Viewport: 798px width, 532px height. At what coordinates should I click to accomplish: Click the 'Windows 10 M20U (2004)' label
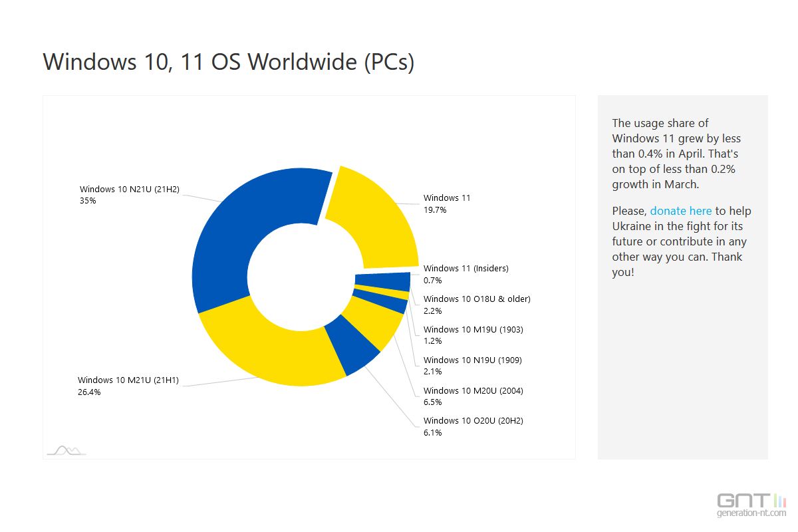[473, 390]
